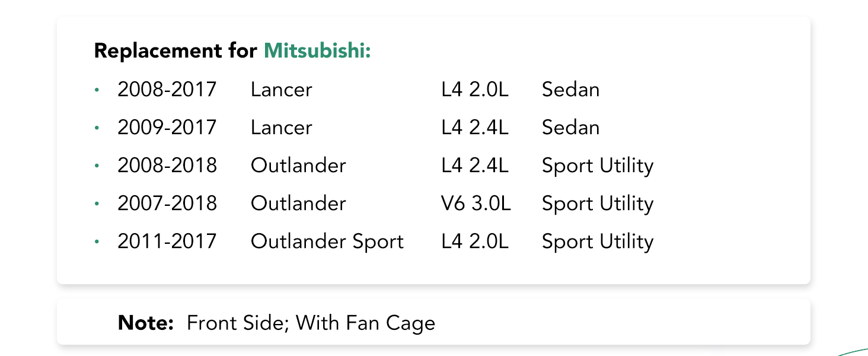Click the 2008-2017 year range
This screenshot has height=356, width=868.
tap(167, 90)
